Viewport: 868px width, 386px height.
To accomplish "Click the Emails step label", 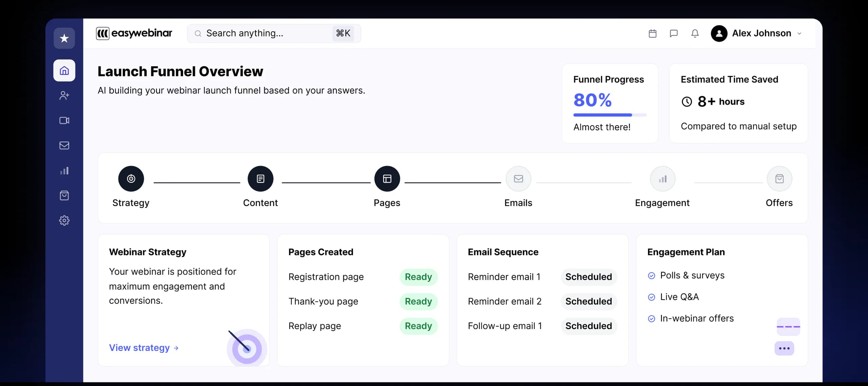I will (x=518, y=203).
